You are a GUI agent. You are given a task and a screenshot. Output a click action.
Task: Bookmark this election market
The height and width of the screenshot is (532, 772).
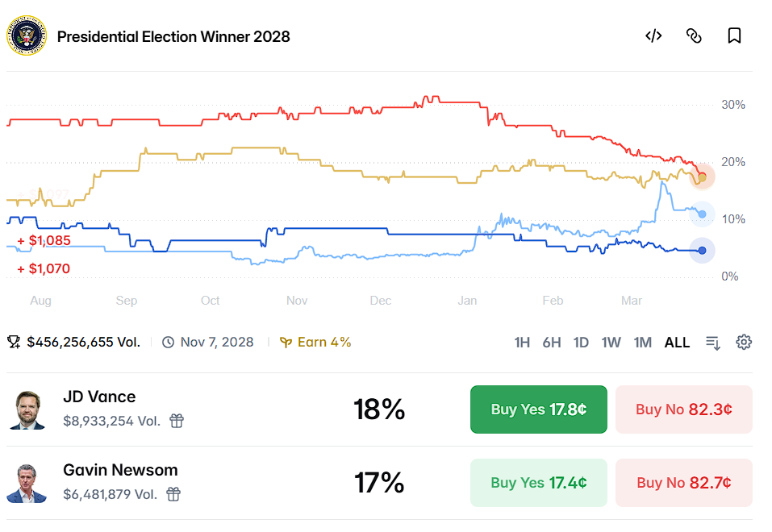click(x=734, y=36)
